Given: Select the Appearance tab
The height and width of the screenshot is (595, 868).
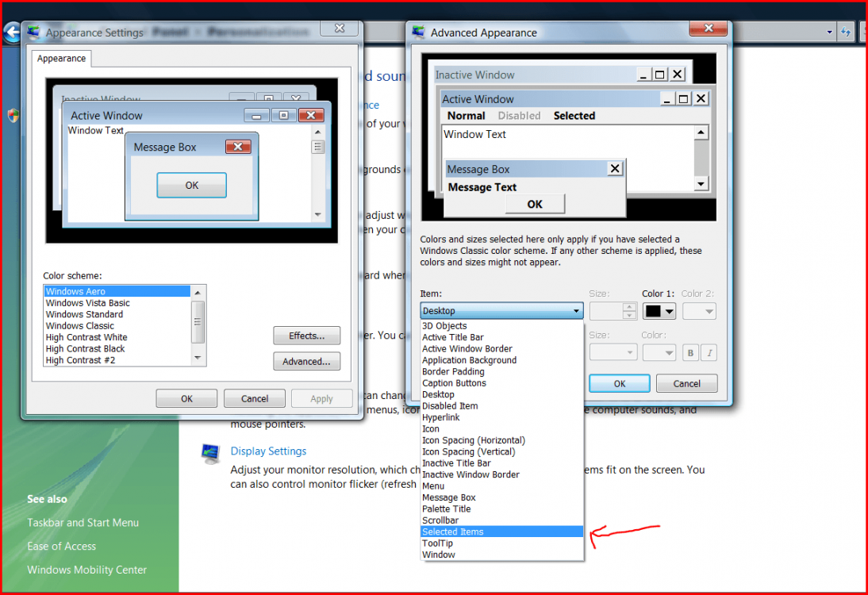Looking at the screenshot, I should point(61,58).
